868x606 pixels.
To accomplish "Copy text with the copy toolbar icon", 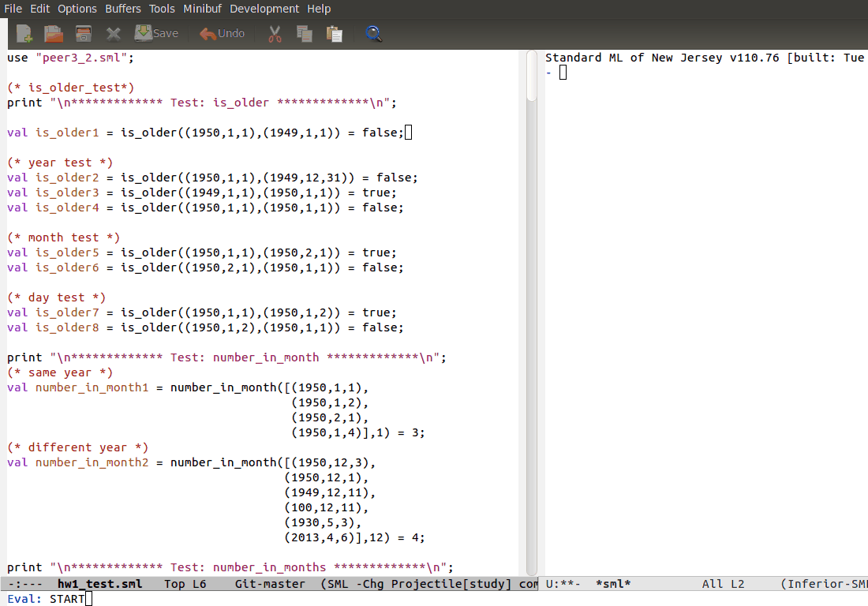I will (304, 33).
